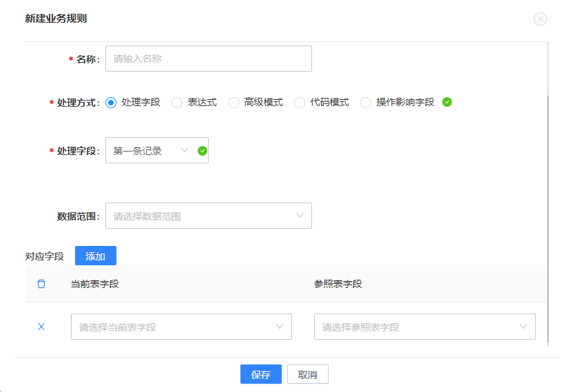569x392 pixels.
Task: Click the 取消 button
Action: click(308, 374)
